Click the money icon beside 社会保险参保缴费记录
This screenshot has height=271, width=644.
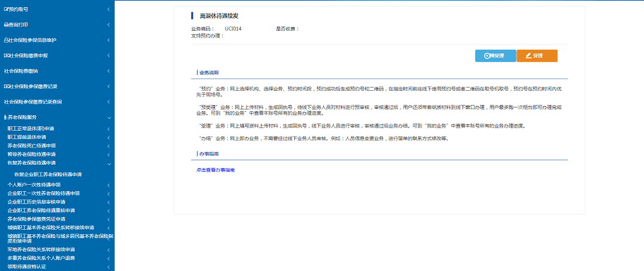tap(6, 86)
